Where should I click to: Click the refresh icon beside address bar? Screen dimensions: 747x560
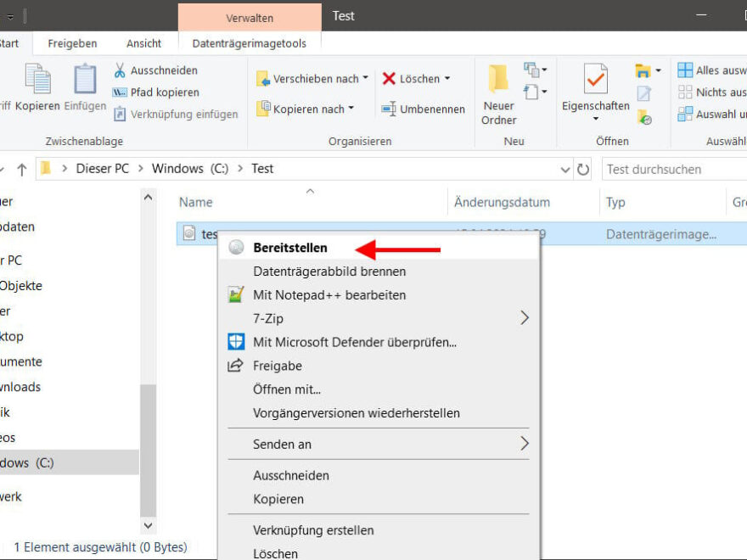pos(583,169)
